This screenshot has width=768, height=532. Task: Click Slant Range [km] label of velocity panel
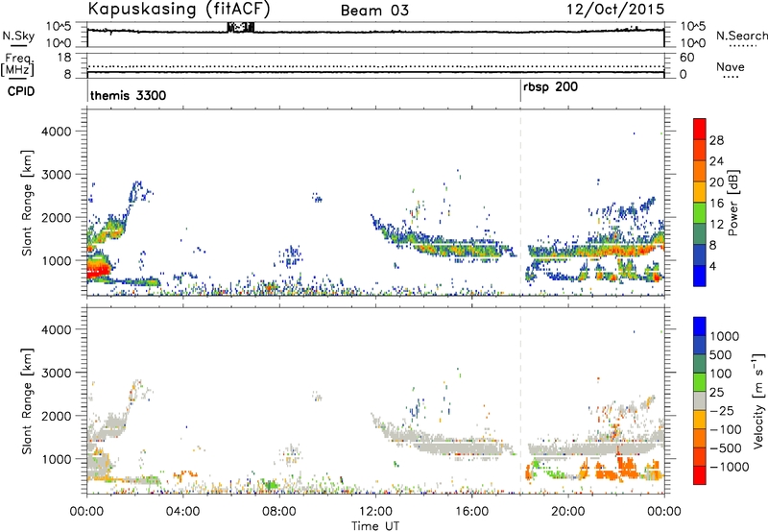[x=28, y=401]
